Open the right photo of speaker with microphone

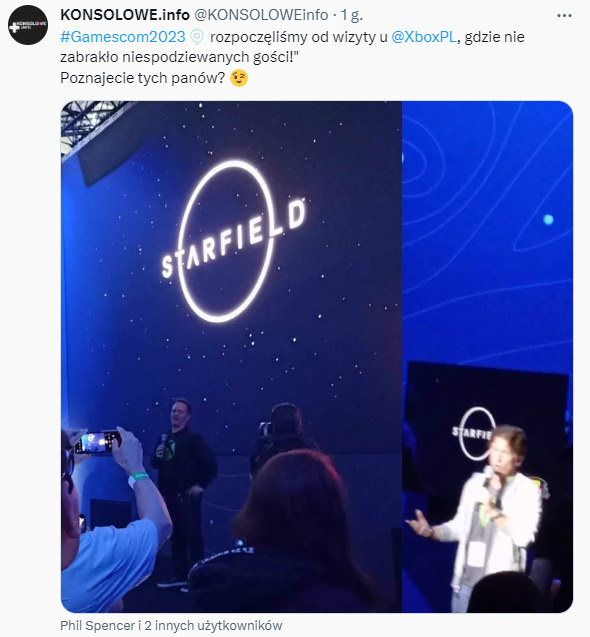click(x=488, y=356)
